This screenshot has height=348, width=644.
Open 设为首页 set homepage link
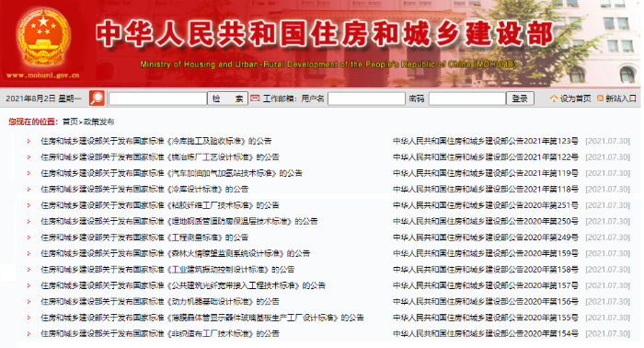[x=575, y=99]
